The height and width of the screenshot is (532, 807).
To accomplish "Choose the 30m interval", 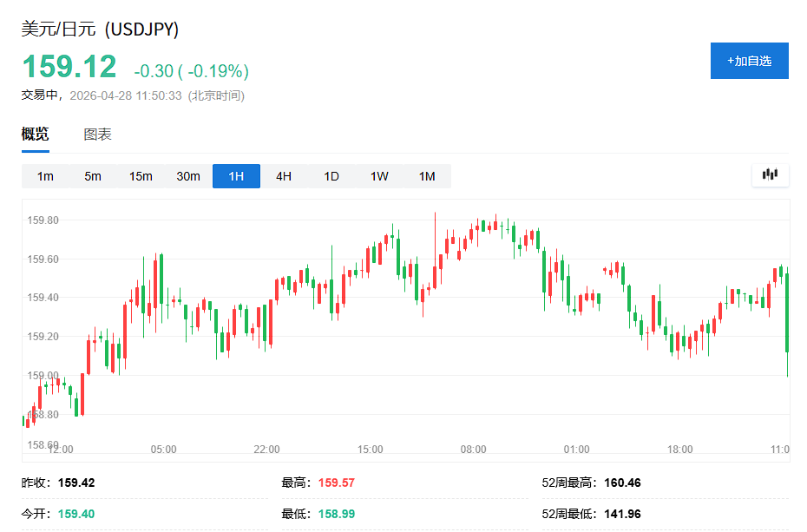I will coord(188,176).
